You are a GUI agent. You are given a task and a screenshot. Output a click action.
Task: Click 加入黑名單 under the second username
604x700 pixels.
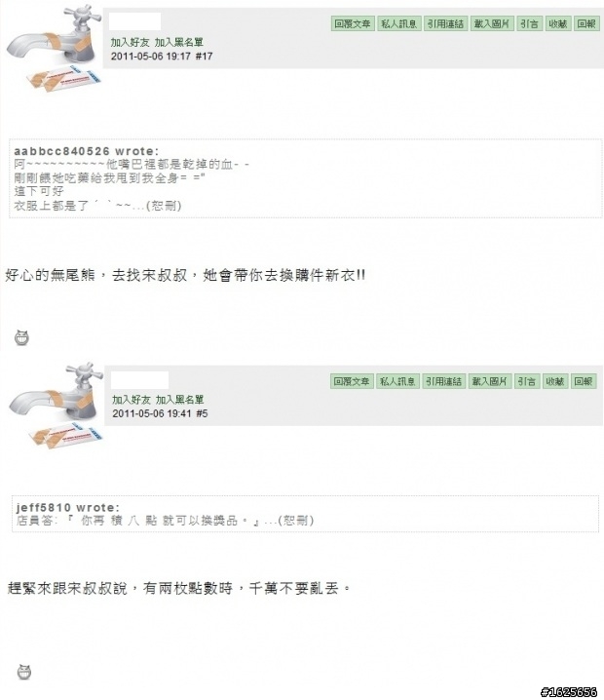[x=180, y=400]
